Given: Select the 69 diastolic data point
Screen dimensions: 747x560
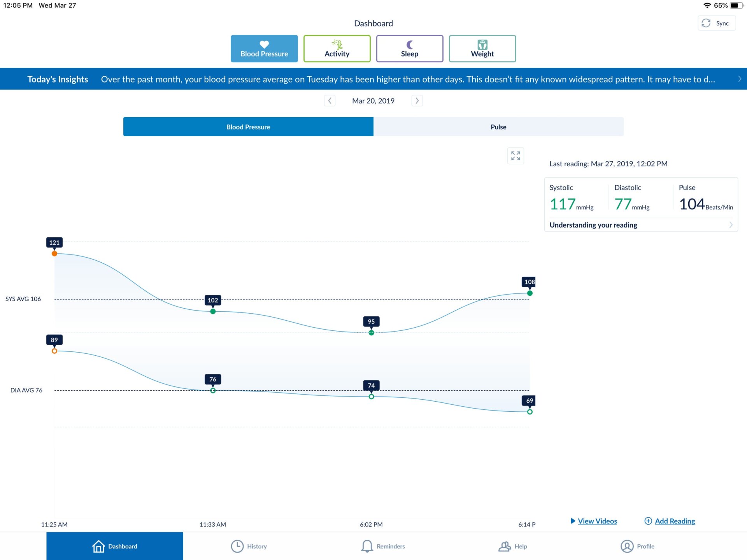Looking at the screenshot, I should [x=530, y=411].
